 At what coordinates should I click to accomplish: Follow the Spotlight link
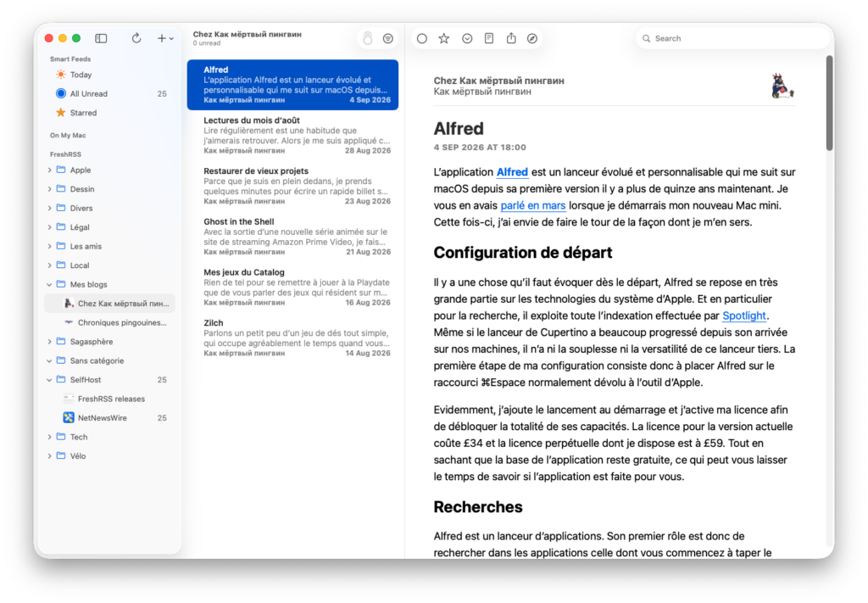[x=744, y=315]
